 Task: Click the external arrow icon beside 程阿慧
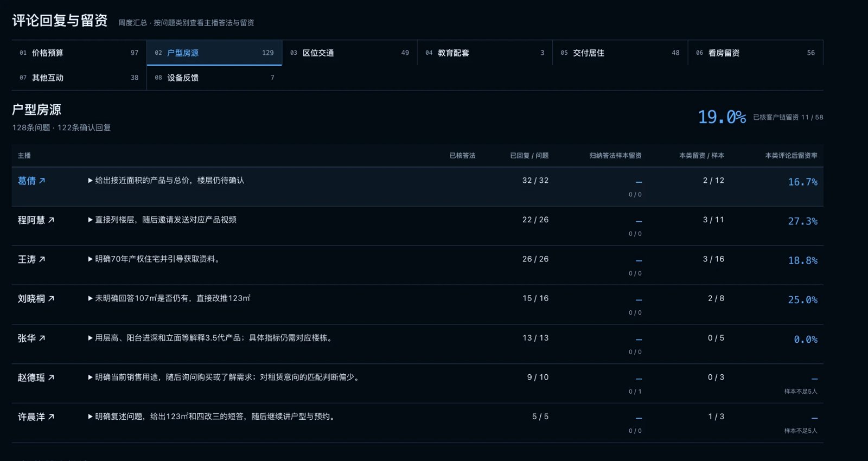51,220
